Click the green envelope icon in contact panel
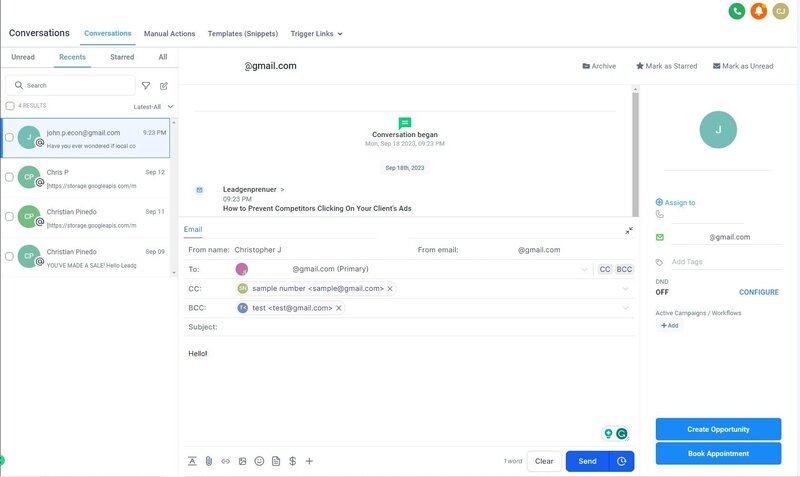 pyautogui.click(x=660, y=237)
